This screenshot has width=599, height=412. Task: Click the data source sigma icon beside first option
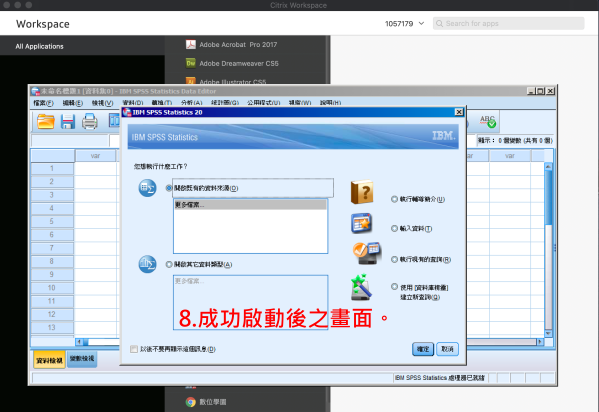[x=147, y=188]
